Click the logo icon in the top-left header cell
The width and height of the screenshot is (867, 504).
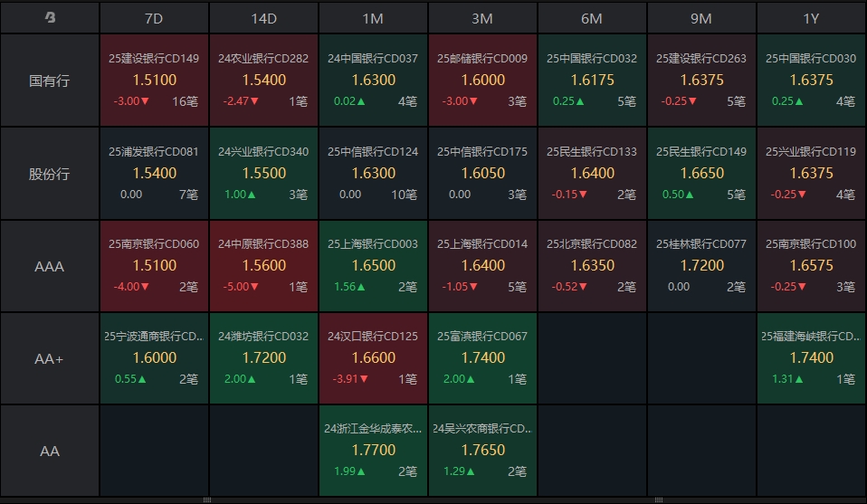[x=50, y=18]
